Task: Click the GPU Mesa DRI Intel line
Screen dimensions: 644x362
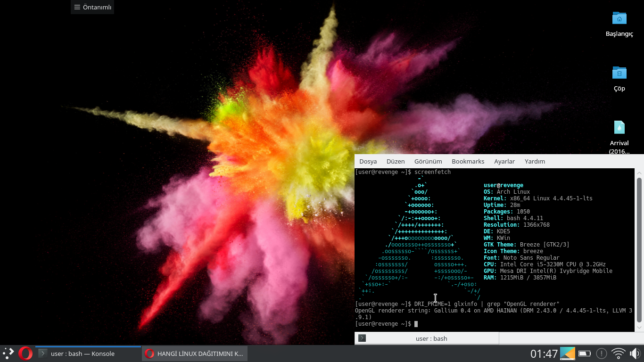Action: pos(548,271)
